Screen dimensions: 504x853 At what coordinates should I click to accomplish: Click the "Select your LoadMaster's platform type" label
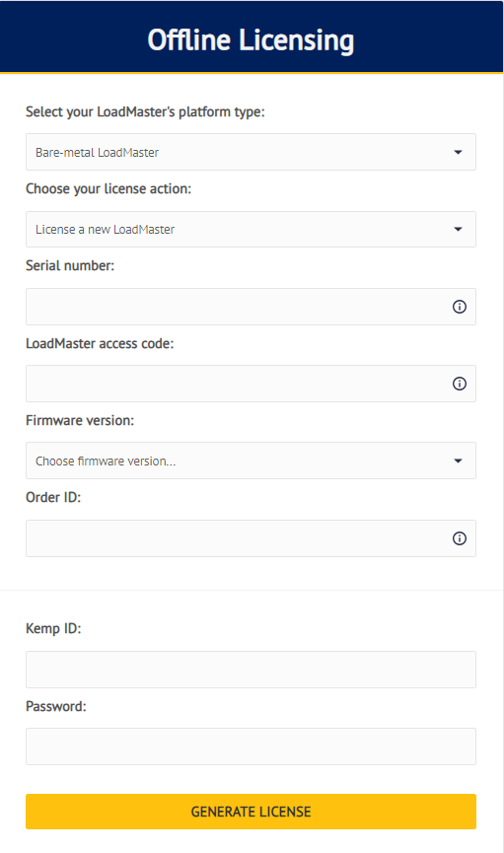145,112
